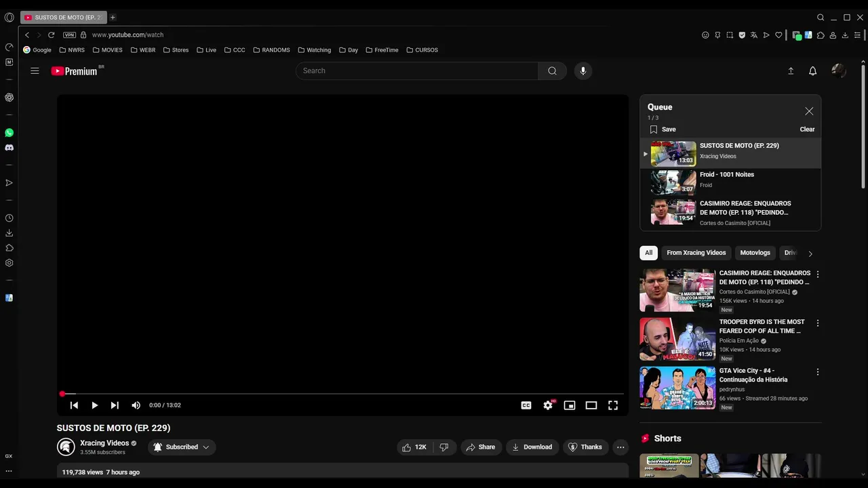Open toolbar downloads arrow icon

(845, 35)
